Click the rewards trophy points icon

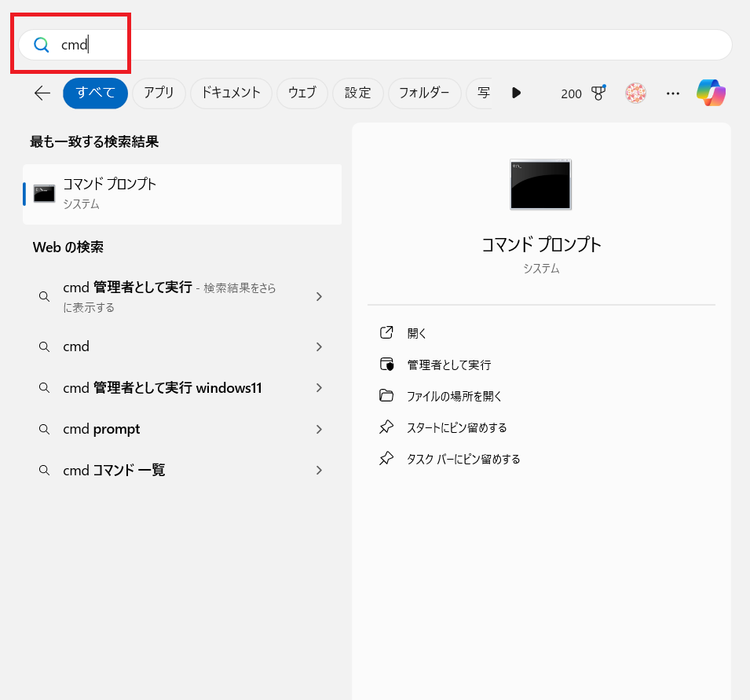(x=598, y=93)
